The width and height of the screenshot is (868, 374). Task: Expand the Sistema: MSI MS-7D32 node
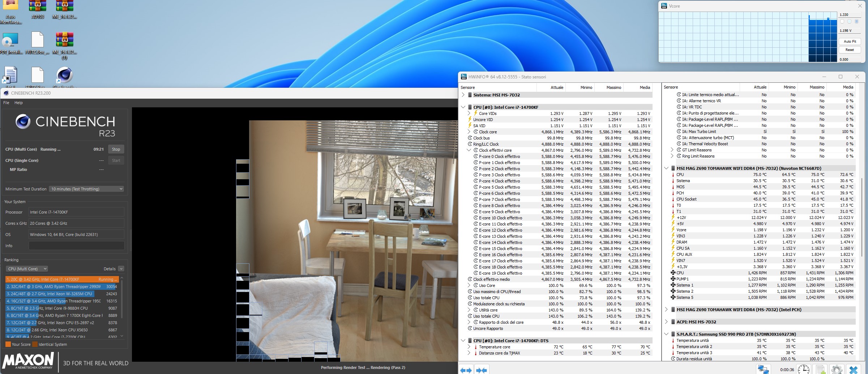463,95
